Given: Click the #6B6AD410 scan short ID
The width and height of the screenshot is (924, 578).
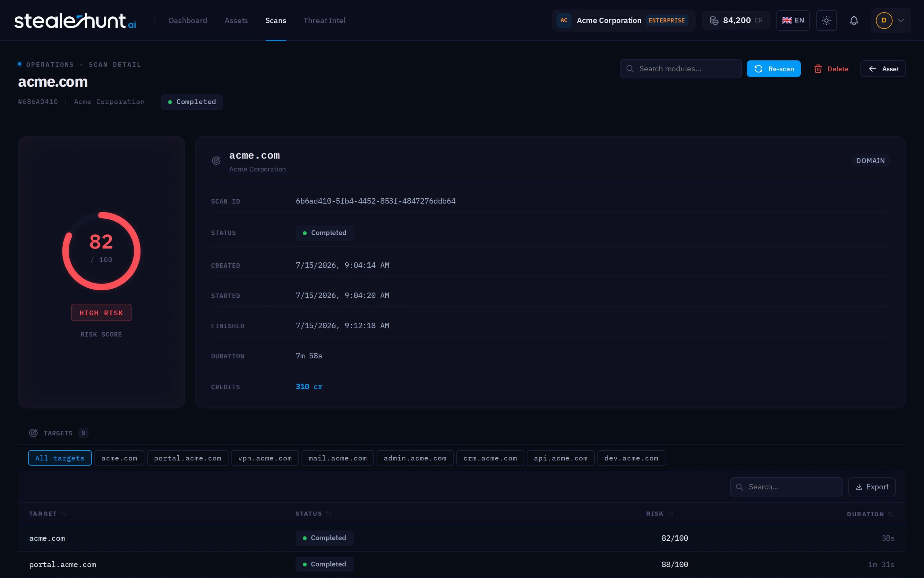Looking at the screenshot, I should pyautogui.click(x=38, y=102).
